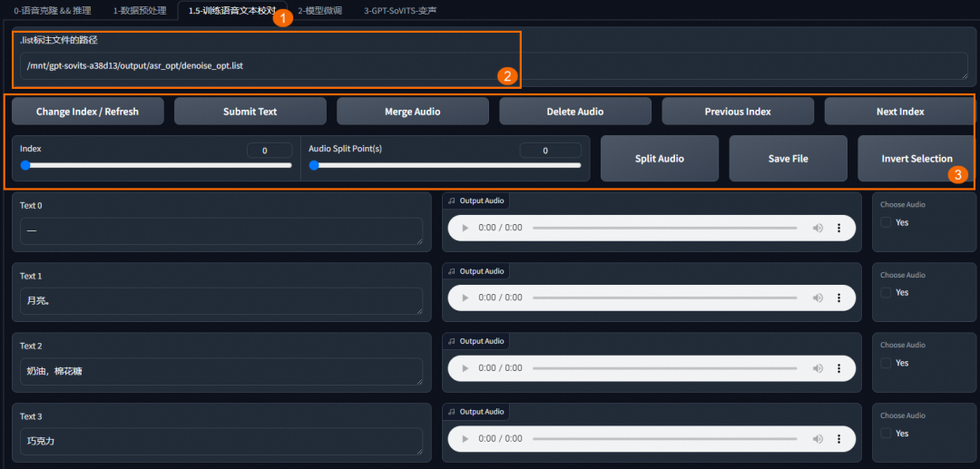Check Yes for the Text 2 audio
This screenshot has width=980, height=469.
pos(886,363)
